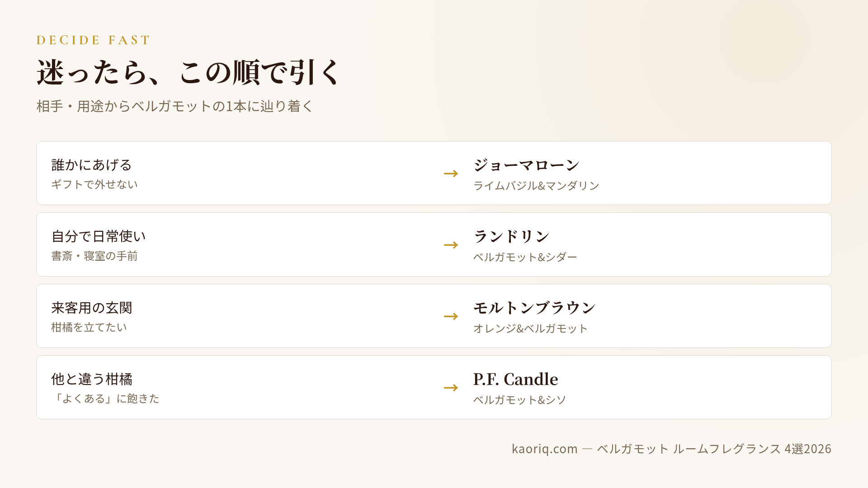Click the ライムバジル&マンダリン scent text

click(536, 186)
